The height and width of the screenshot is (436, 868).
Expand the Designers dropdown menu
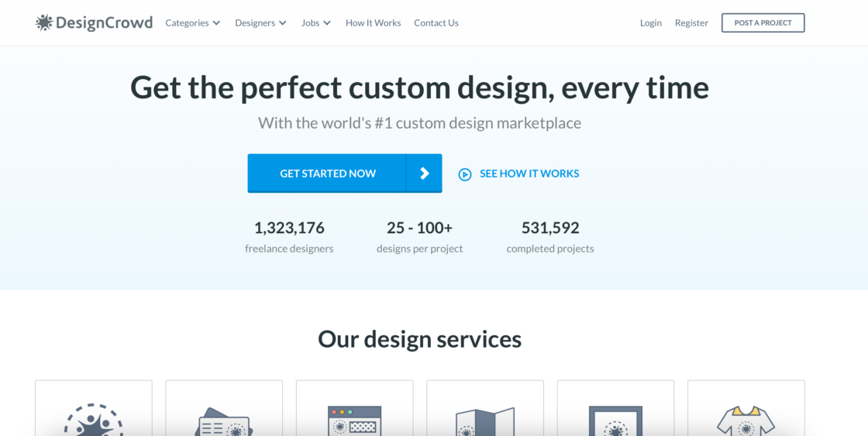[260, 22]
